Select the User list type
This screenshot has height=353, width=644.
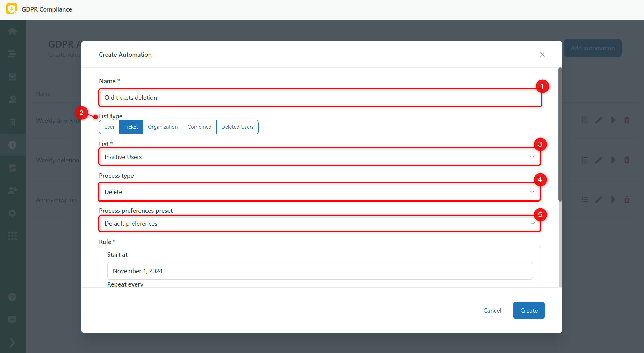pyautogui.click(x=109, y=127)
